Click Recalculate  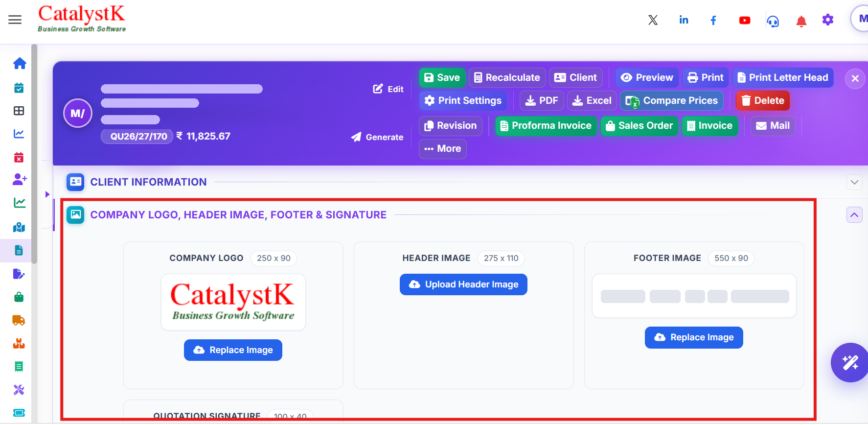507,78
